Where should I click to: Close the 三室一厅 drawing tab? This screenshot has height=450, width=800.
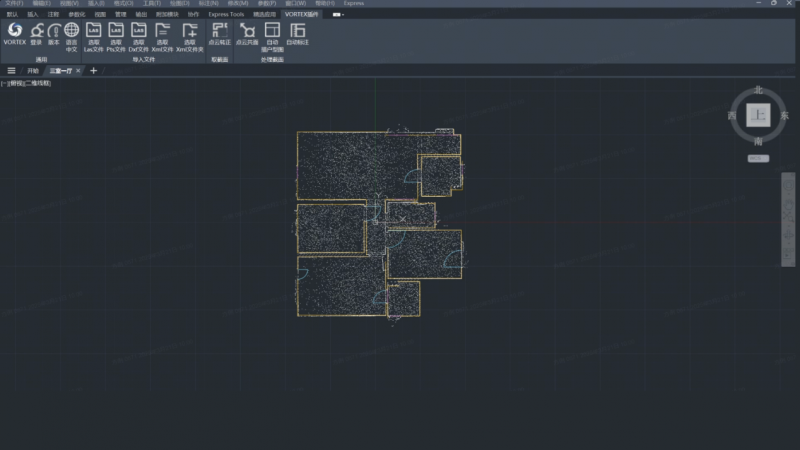78,71
